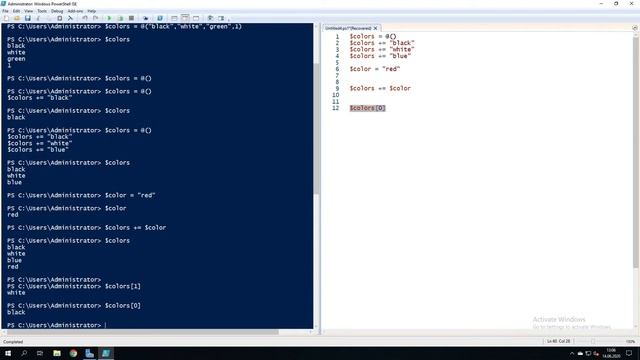Click script line 2 adding "black"
The width and height of the screenshot is (640, 360).
pos(382,43)
